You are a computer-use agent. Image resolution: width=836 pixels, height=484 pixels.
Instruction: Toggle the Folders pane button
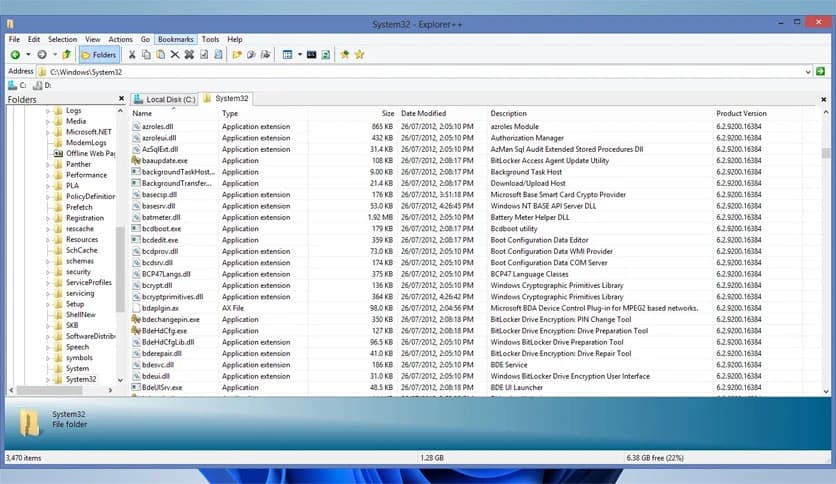point(99,54)
